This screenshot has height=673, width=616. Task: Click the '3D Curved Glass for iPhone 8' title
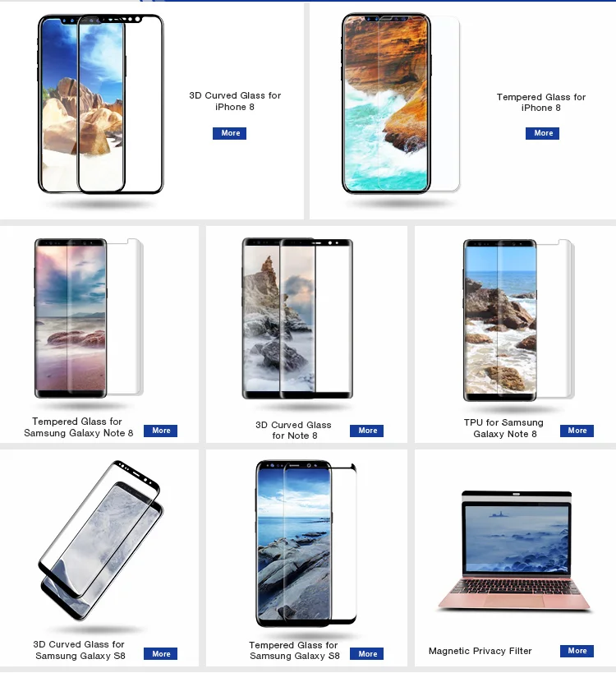[x=235, y=101]
